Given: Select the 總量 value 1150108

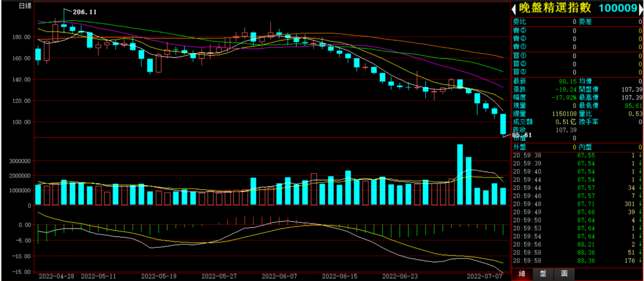Looking at the screenshot, I should click(x=565, y=114).
